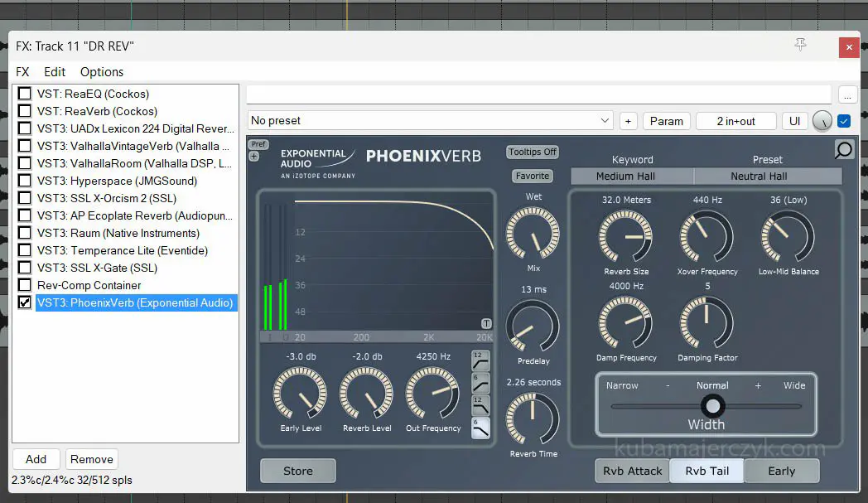Click the plus button beside preset box
The image size is (868, 503).
pyautogui.click(x=628, y=121)
